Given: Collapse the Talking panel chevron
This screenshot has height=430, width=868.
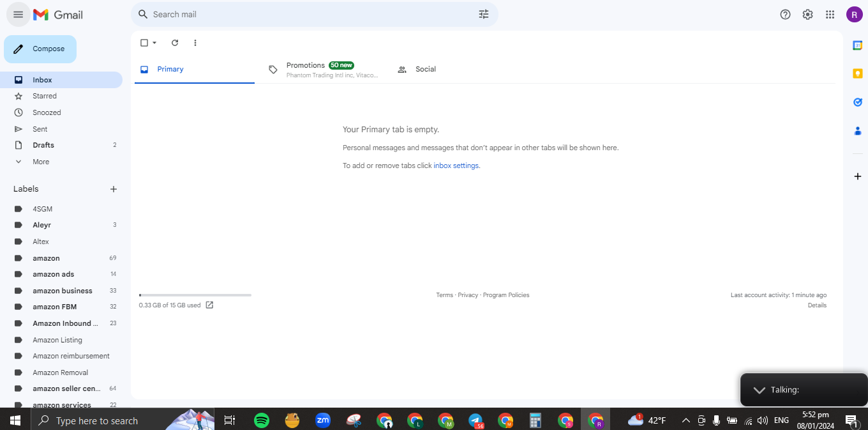Looking at the screenshot, I should click(x=759, y=390).
